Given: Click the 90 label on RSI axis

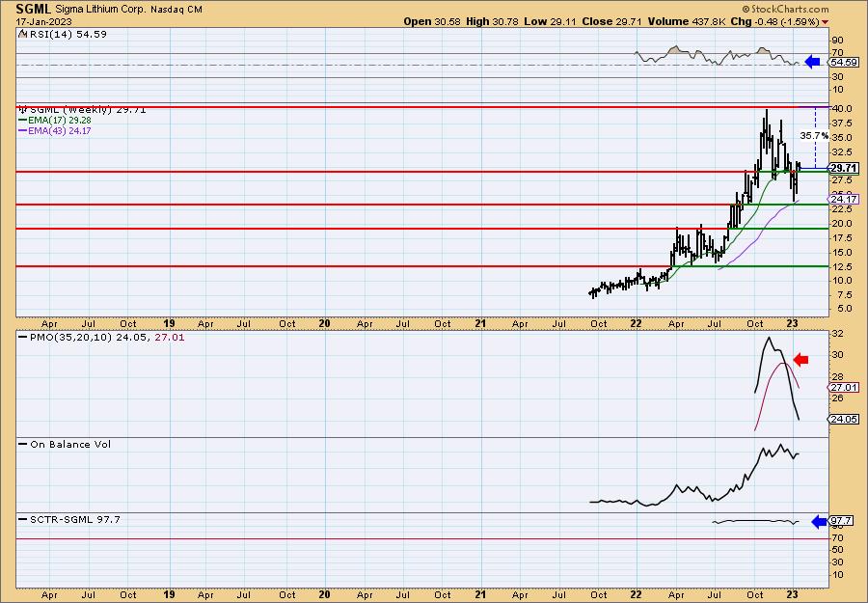Looking at the screenshot, I should click(837, 41).
